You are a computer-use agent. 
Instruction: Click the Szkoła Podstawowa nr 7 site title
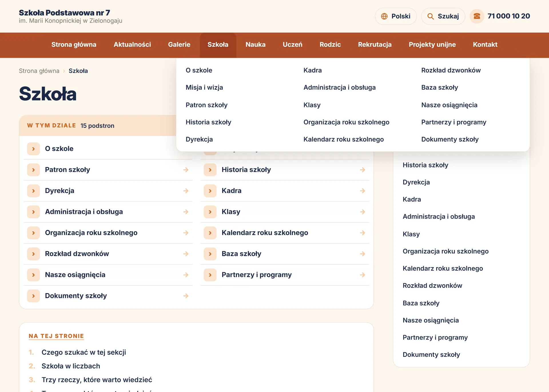tap(64, 13)
